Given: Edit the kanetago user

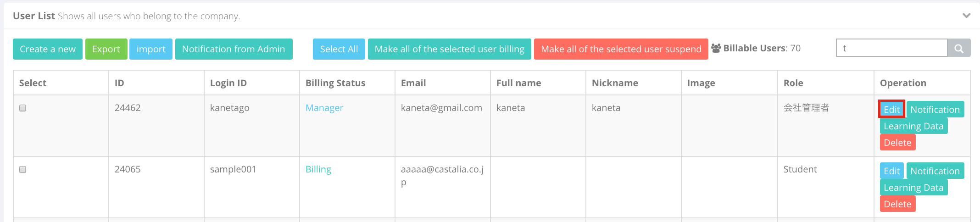Looking at the screenshot, I should point(892,110).
